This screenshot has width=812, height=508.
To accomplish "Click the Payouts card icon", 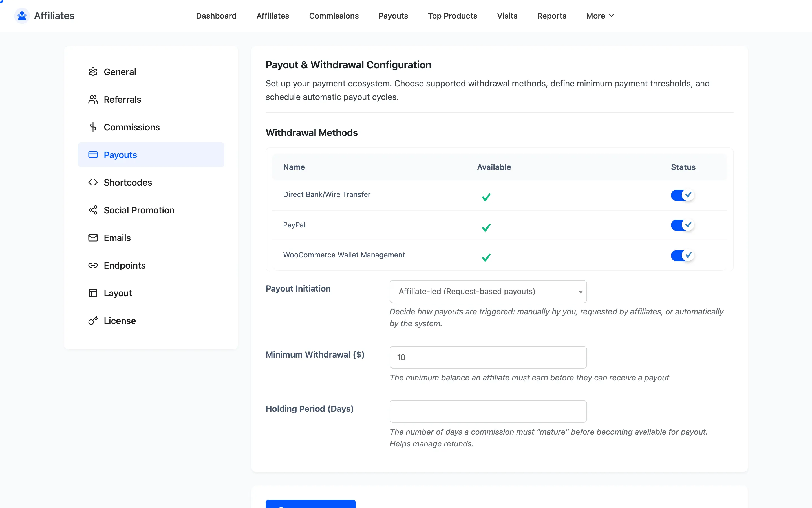I will click(x=93, y=155).
